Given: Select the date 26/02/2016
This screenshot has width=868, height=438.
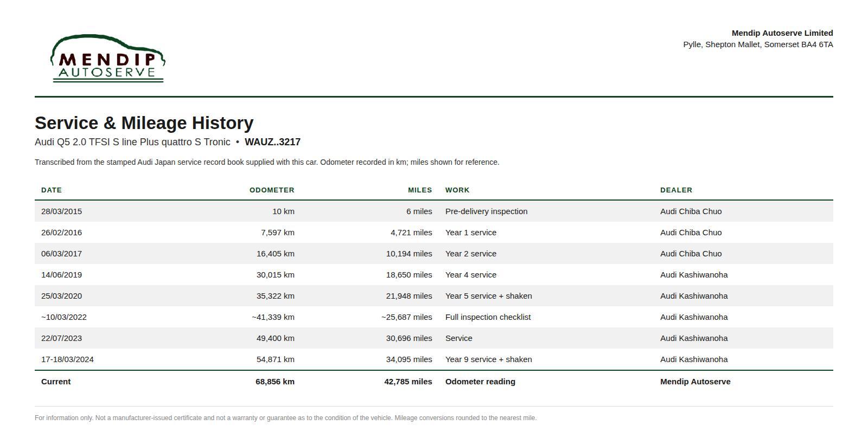Looking at the screenshot, I should point(62,233).
